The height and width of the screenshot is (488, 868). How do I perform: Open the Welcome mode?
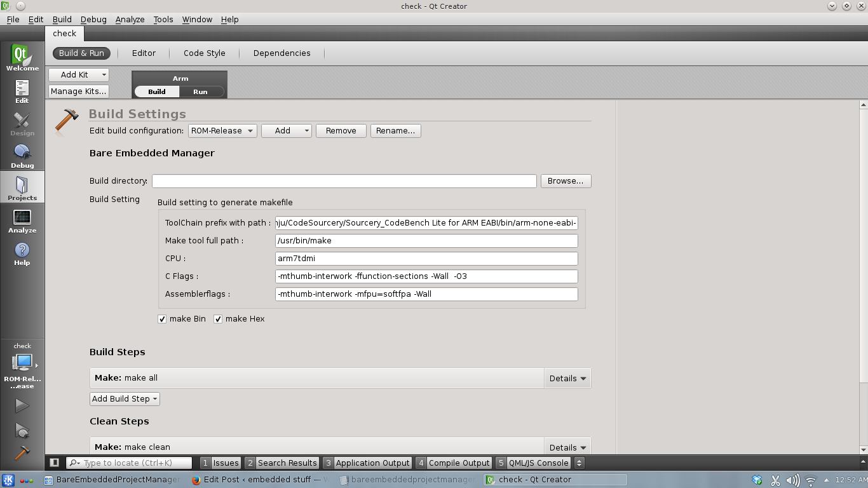click(x=22, y=58)
